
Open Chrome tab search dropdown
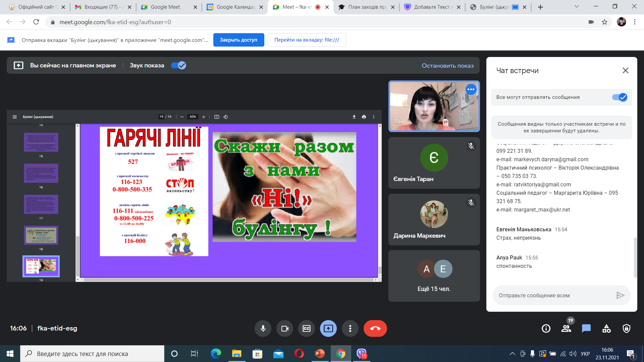click(x=577, y=6)
